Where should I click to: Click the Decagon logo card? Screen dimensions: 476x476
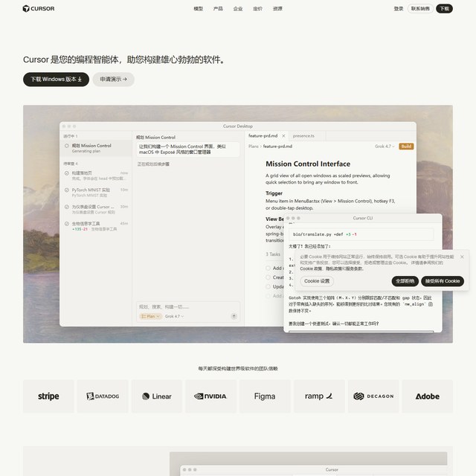pos(373,396)
